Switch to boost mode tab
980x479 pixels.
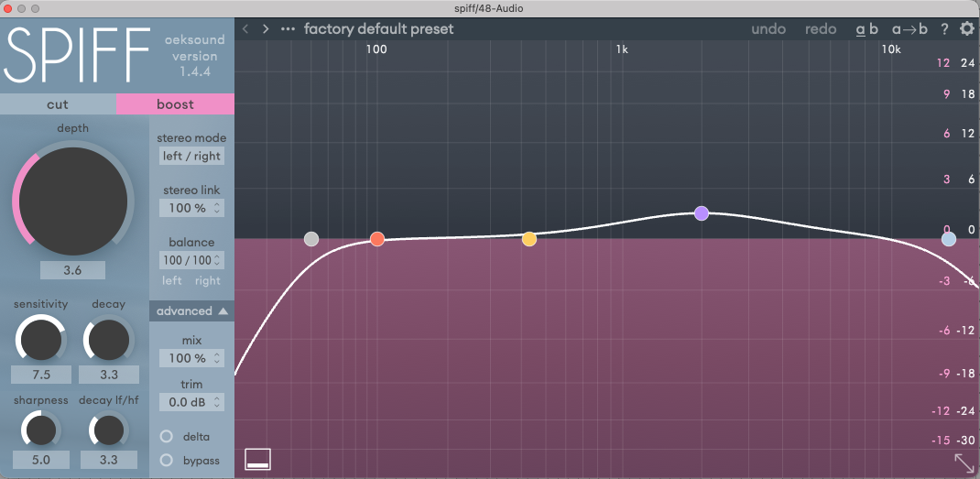click(x=175, y=104)
